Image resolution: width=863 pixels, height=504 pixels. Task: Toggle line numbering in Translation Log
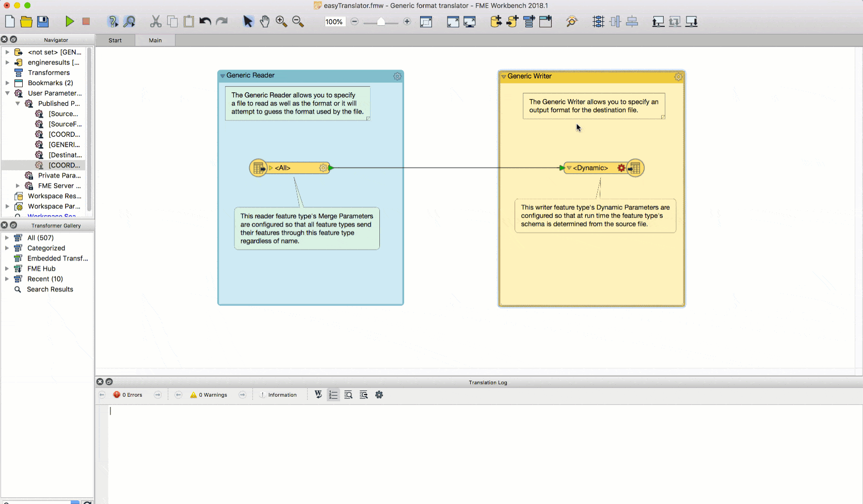pos(333,395)
